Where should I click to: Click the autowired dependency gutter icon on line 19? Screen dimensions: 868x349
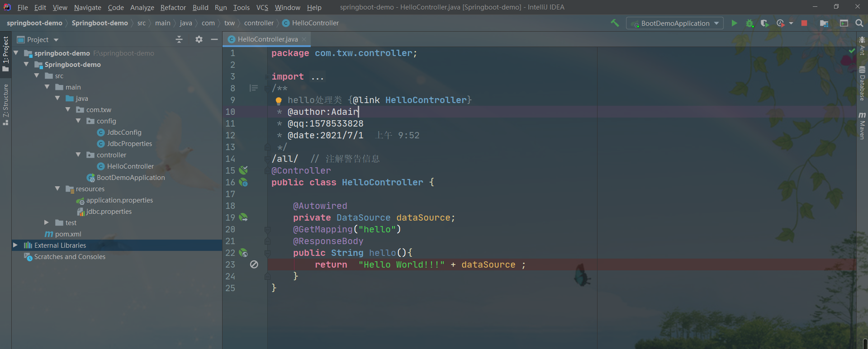tap(243, 217)
